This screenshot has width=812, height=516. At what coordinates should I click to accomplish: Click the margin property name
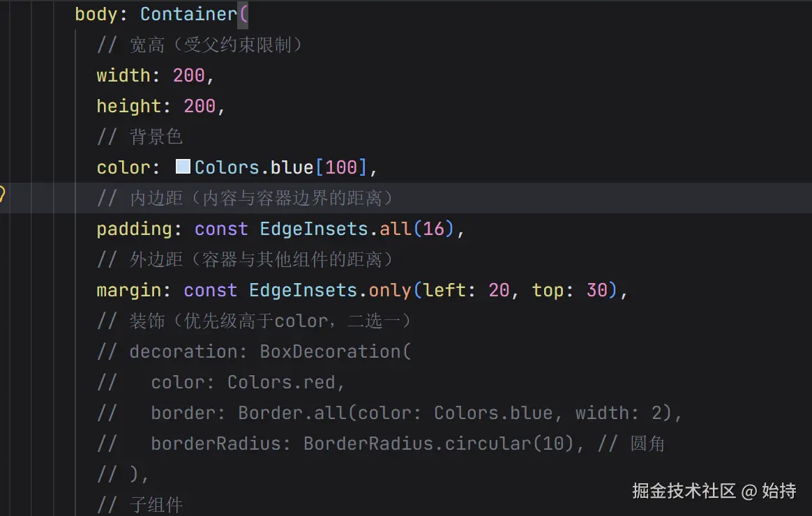tap(129, 290)
